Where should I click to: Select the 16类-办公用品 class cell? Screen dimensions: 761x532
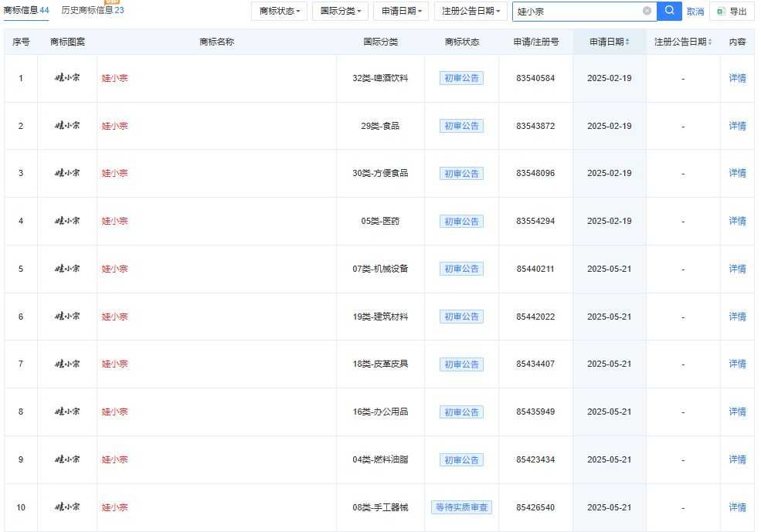point(380,412)
